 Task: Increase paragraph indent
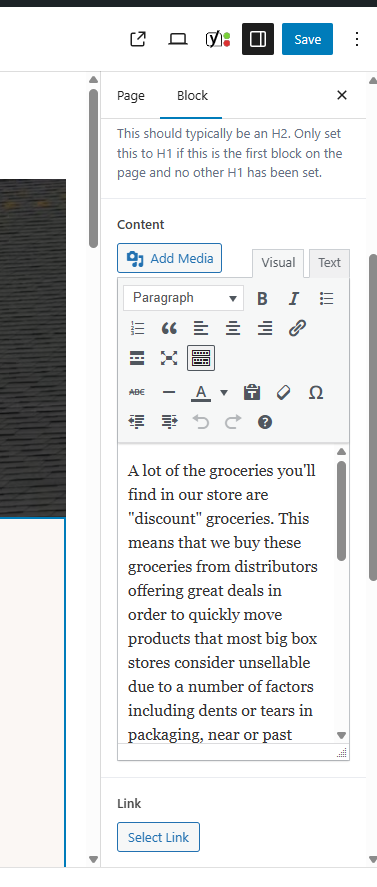(x=169, y=422)
